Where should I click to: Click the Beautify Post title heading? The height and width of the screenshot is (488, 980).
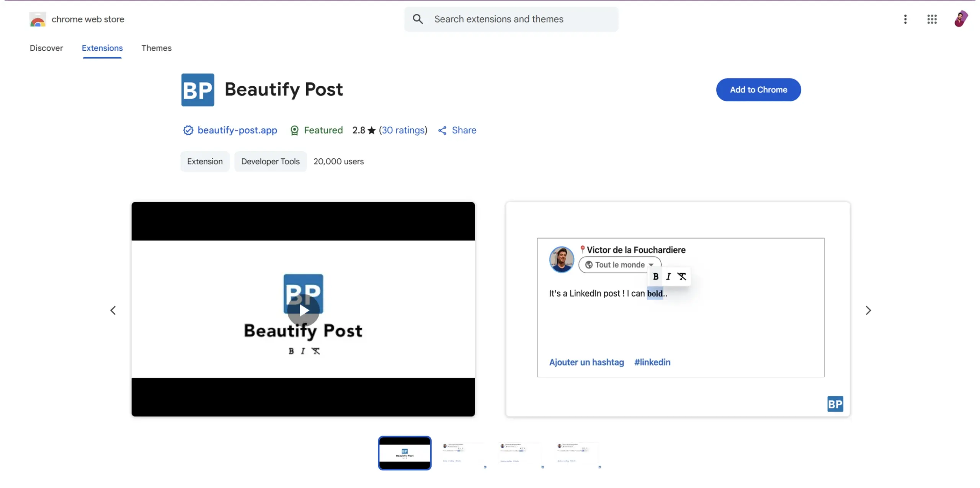pyautogui.click(x=284, y=89)
